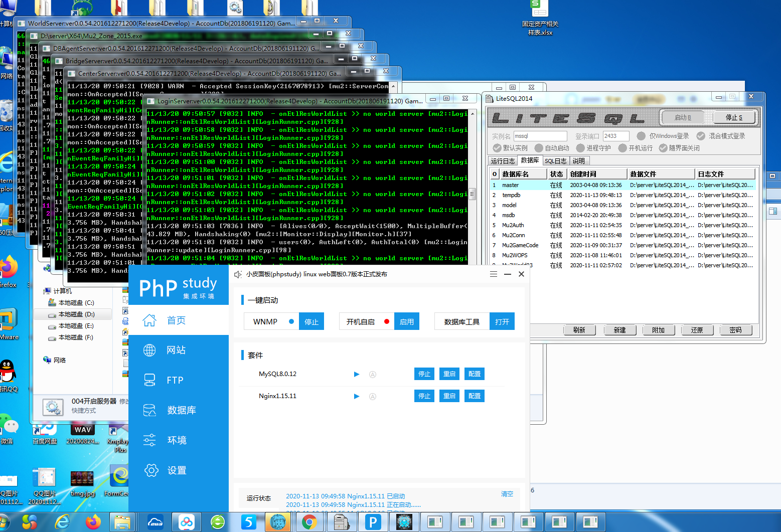Open the blue P phpstudy icon in taskbar

[373, 522]
